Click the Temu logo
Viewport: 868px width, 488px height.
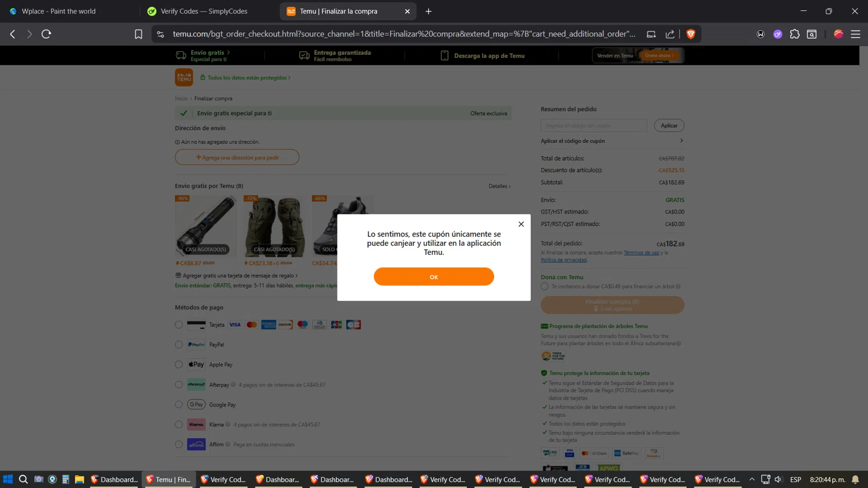(x=184, y=77)
